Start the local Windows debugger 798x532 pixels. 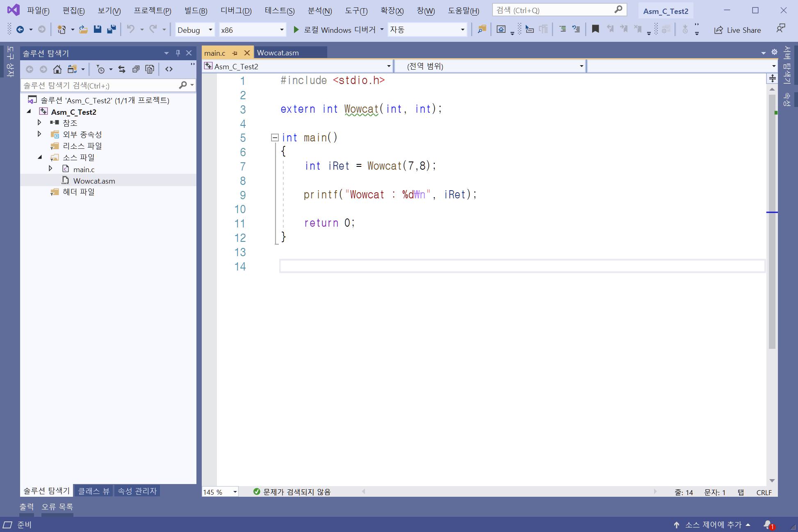(x=334, y=30)
